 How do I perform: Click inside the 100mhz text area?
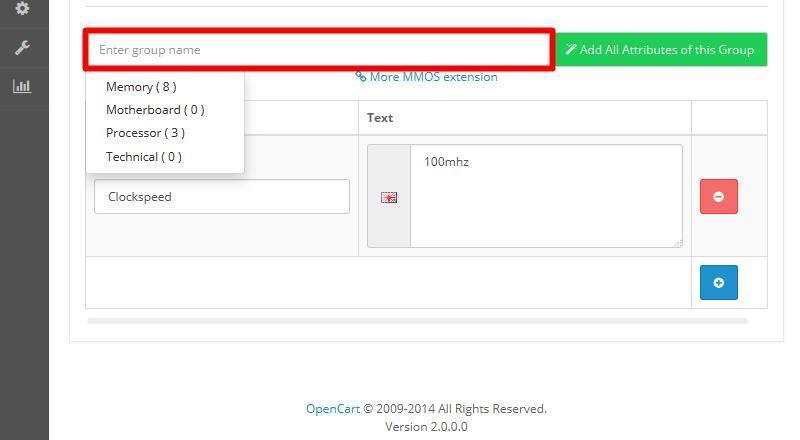(x=545, y=195)
